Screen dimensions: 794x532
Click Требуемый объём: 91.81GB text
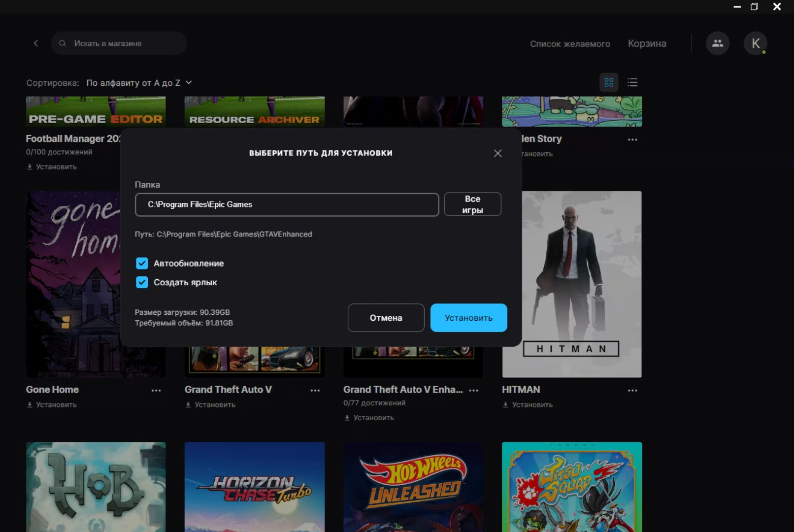(x=184, y=323)
